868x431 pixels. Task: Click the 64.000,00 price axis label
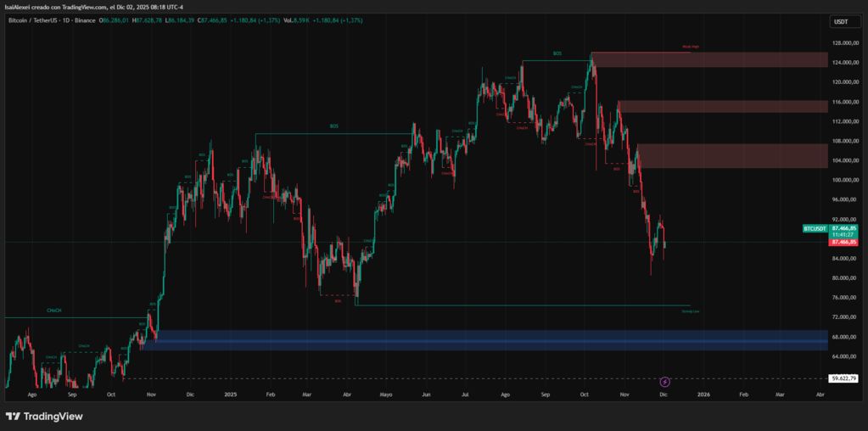(845, 356)
